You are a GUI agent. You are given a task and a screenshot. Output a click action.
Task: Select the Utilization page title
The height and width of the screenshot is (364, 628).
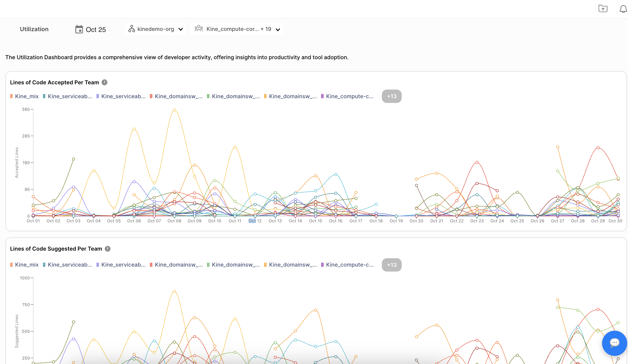tap(34, 29)
